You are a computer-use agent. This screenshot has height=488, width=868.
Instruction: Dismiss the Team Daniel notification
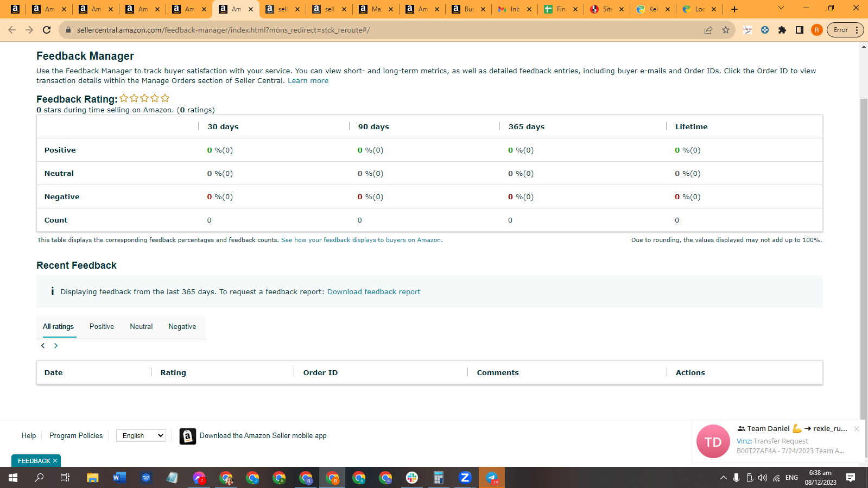coord(857,429)
